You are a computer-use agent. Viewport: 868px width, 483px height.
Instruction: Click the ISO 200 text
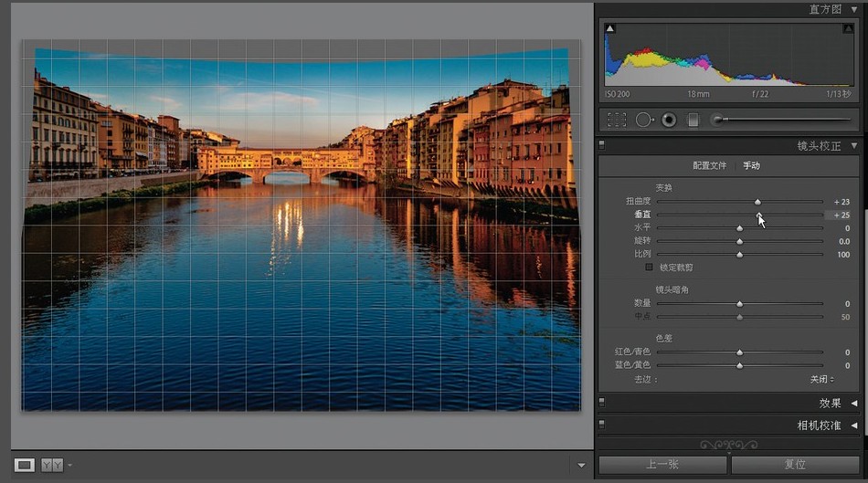[x=618, y=94]
